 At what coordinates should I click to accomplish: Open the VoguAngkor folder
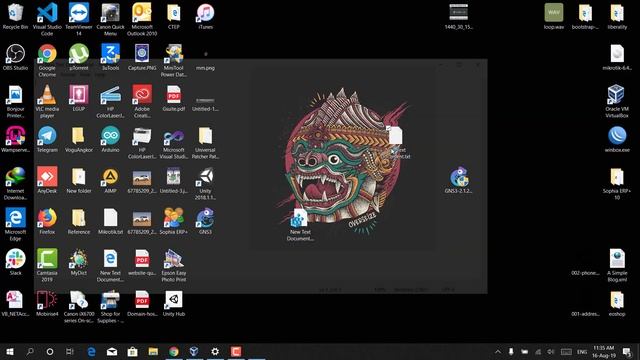(x=79, y=139)
